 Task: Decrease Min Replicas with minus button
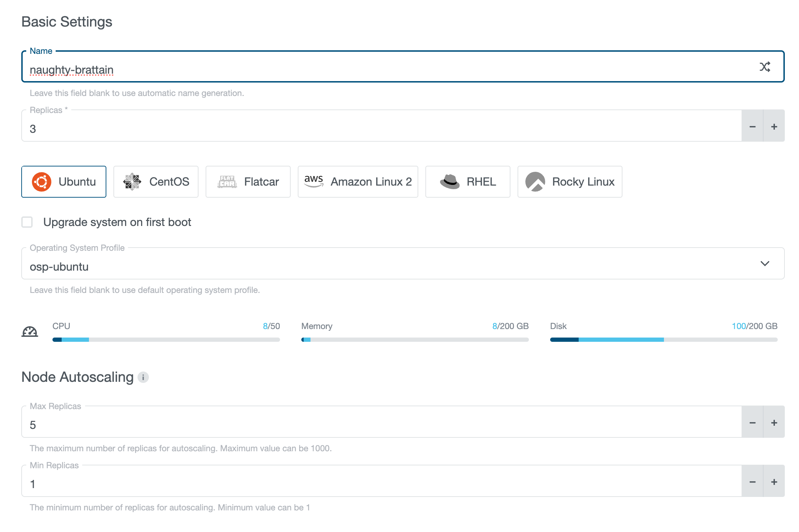(753, 481)
